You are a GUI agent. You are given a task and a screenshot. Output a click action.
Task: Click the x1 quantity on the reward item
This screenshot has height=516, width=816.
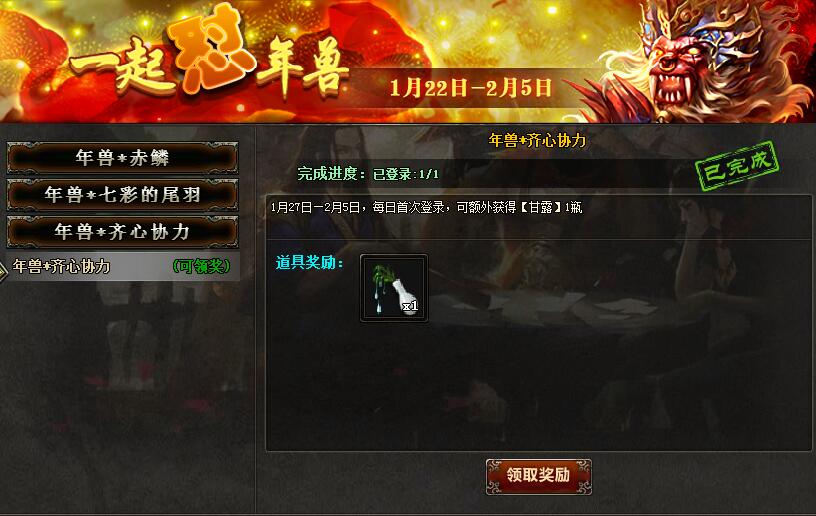tap(410, 306)
